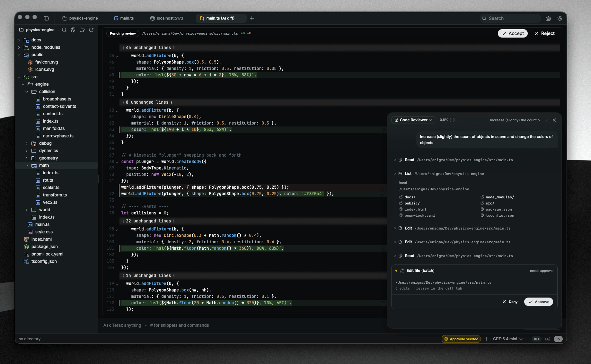The width and height of the screenshot is (591, 364).
Task: Switch to the main.ts tab
Action: pyautogui.click(x=124, y=18)
